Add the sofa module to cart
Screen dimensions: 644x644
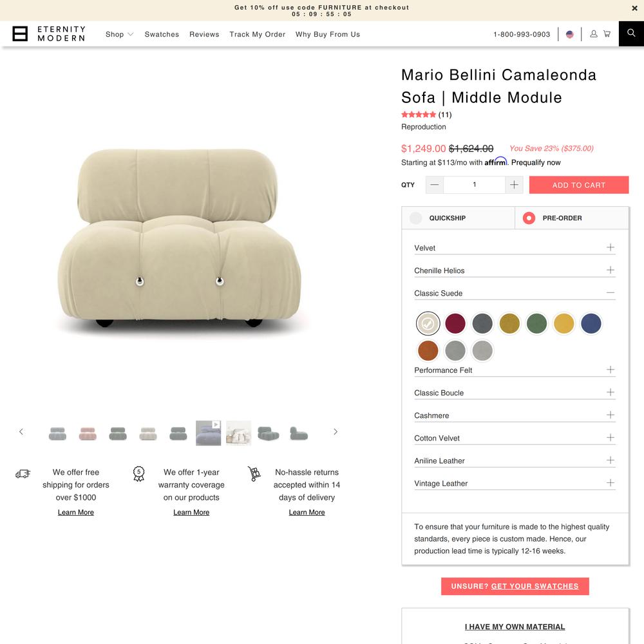click(x=579, y=185)
